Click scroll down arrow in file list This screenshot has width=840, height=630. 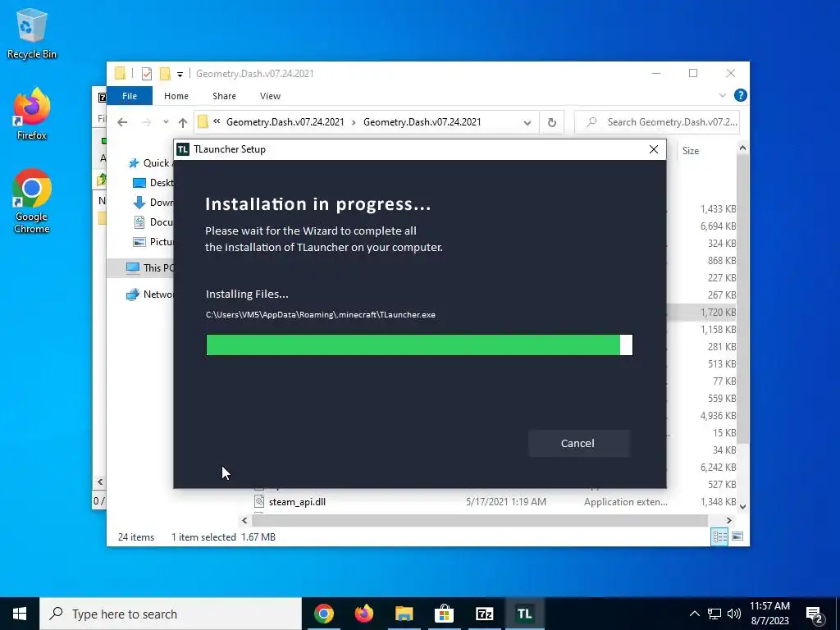(742, 506)
